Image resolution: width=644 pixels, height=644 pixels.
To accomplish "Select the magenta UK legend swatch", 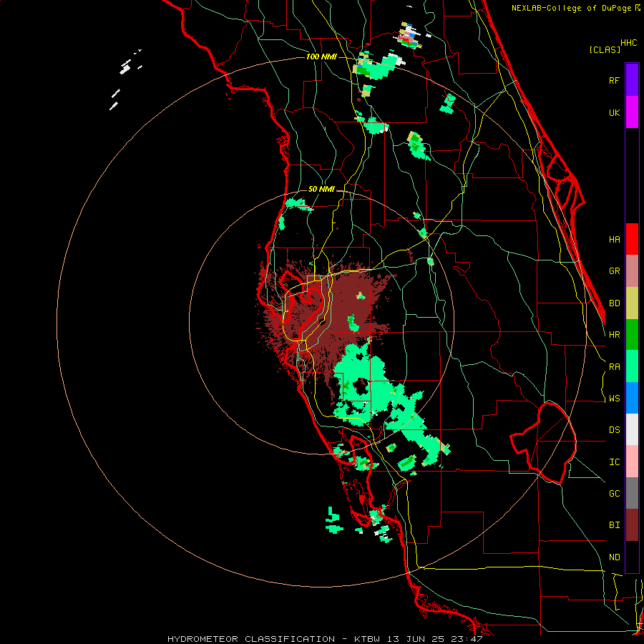I will click(632, 112).
